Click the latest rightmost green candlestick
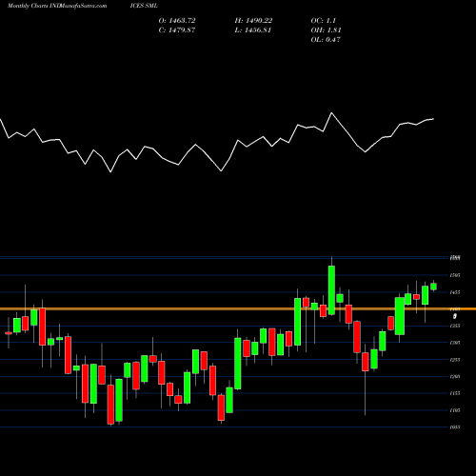This screenshot has width=476, height=476. click(x=433, y=287)
